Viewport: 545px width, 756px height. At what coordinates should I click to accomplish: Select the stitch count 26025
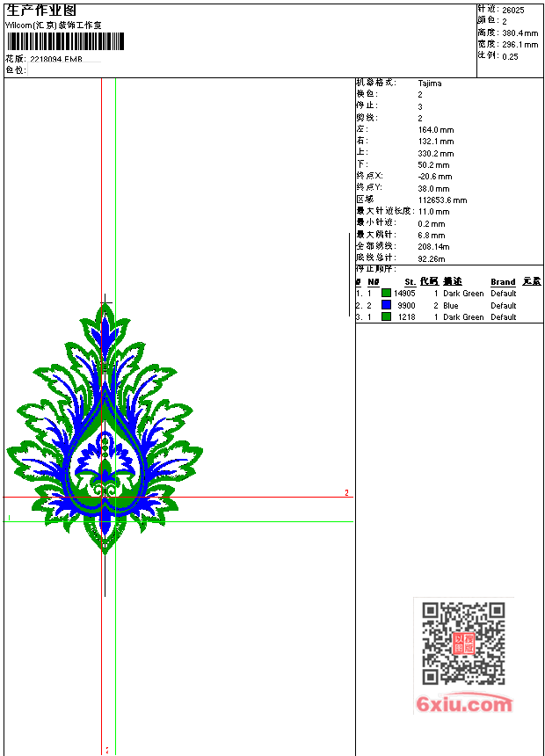point(512,11)
